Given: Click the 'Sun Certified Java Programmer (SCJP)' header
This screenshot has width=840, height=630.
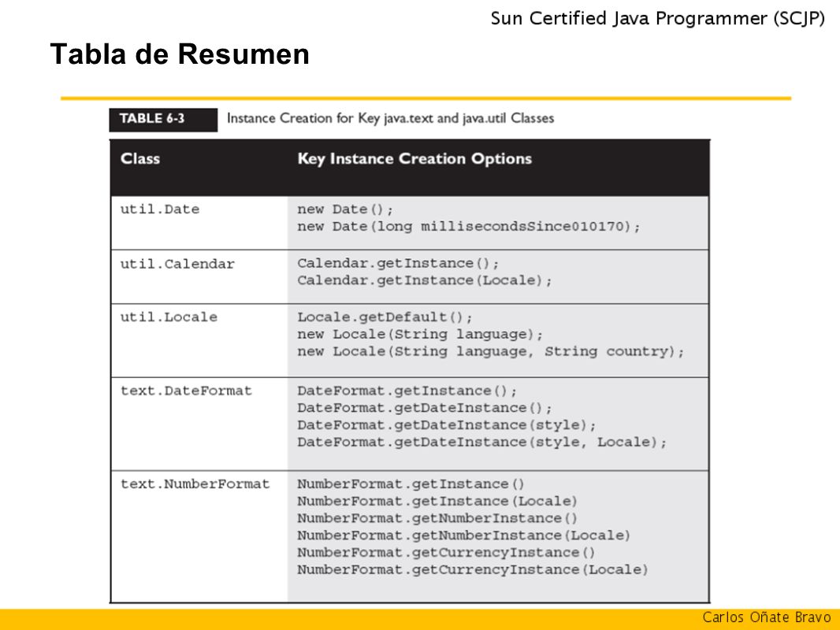Looking at the screenshot, I should (x=658, y=19).
